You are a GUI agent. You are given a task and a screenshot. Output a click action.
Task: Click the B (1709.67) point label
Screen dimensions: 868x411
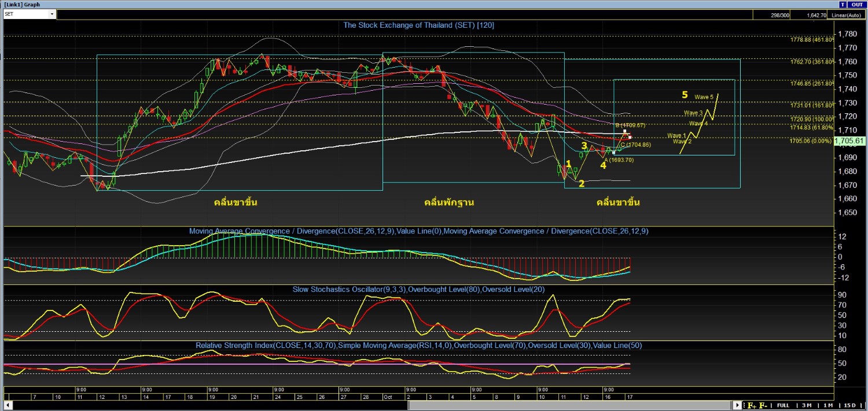630,125
